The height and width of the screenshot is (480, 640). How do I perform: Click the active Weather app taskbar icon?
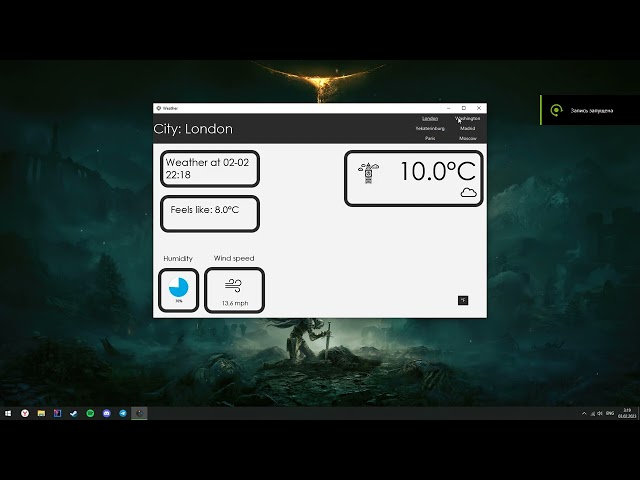[139, 413]
